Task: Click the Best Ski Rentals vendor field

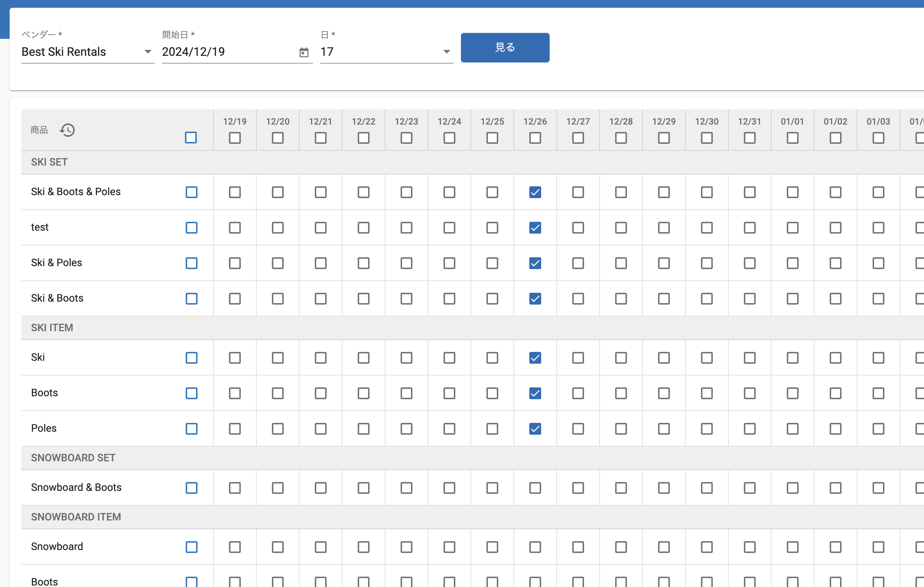Action: [81, 52]
